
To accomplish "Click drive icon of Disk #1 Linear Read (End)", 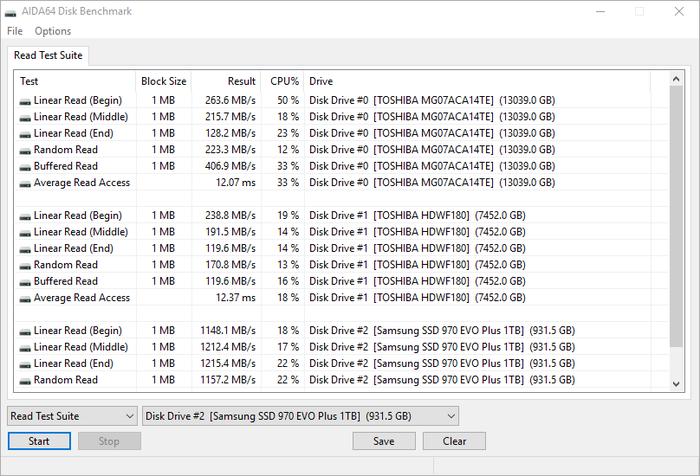I will (x=25, y=250).
